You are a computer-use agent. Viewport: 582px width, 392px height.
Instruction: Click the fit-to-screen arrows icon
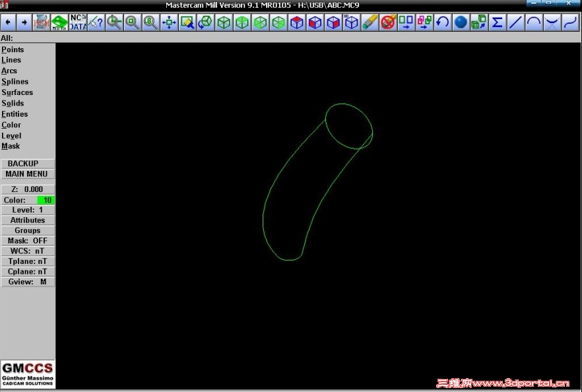[x=169, y=22]
